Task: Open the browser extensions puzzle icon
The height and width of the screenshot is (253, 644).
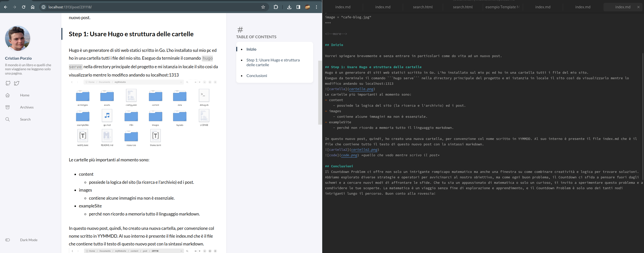Action: [x=276, y=7]
